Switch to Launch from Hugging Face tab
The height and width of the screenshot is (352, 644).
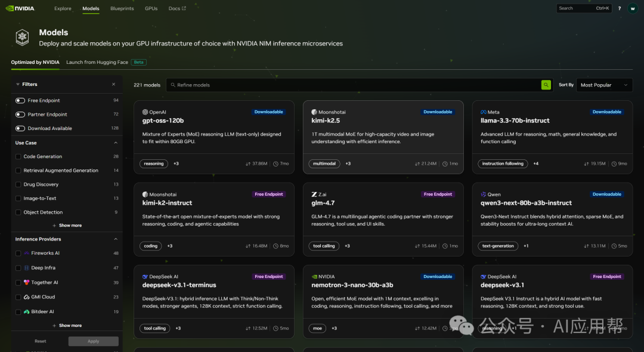tap(97, 63)
